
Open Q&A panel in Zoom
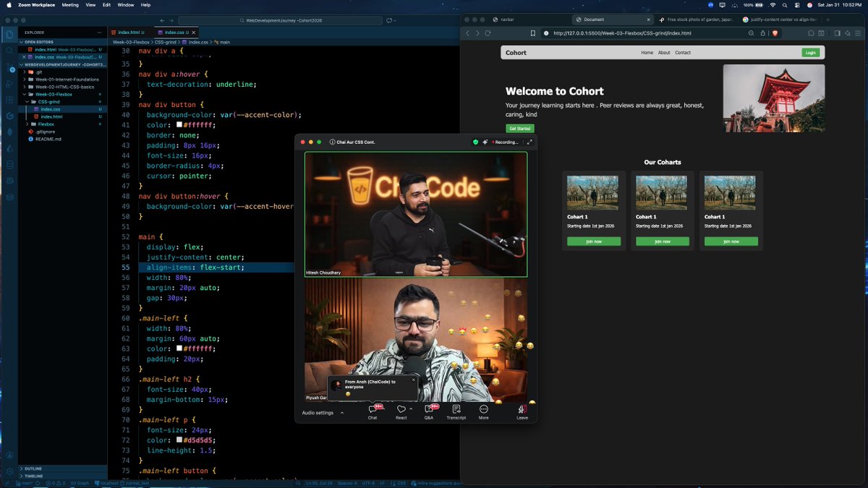(429, 411)
